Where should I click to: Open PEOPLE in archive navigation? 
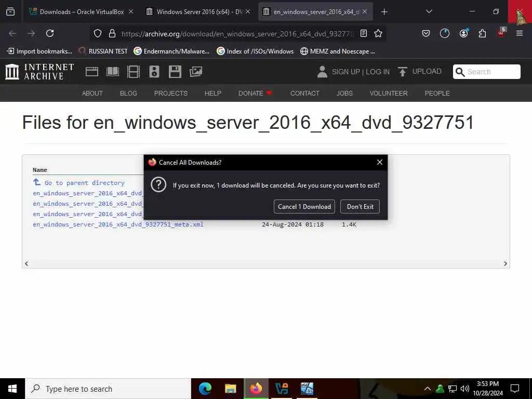(437, 94)
